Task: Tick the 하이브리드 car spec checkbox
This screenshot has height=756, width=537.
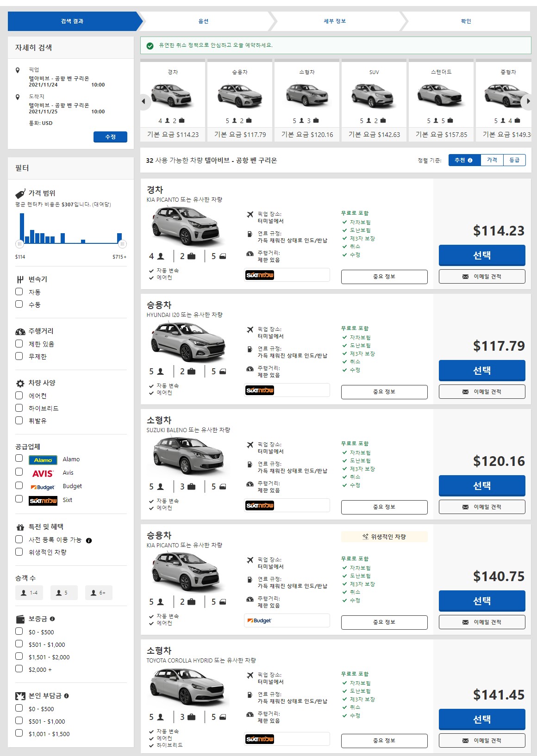Action: coord(19,408)
